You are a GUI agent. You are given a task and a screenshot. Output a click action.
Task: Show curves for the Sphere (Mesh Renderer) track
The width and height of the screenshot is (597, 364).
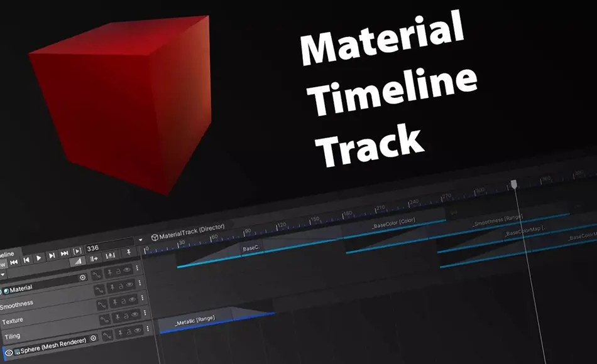[x=107, y=336]
